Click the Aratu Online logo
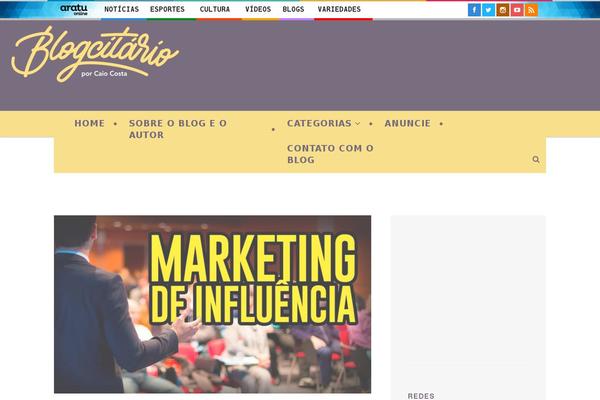The height and width of the screenshot is (400, 600). [74, 10]
